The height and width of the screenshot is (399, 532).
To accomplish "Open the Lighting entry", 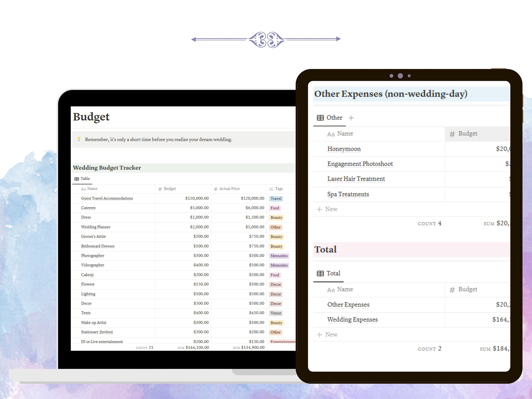I will coord(88,294).
